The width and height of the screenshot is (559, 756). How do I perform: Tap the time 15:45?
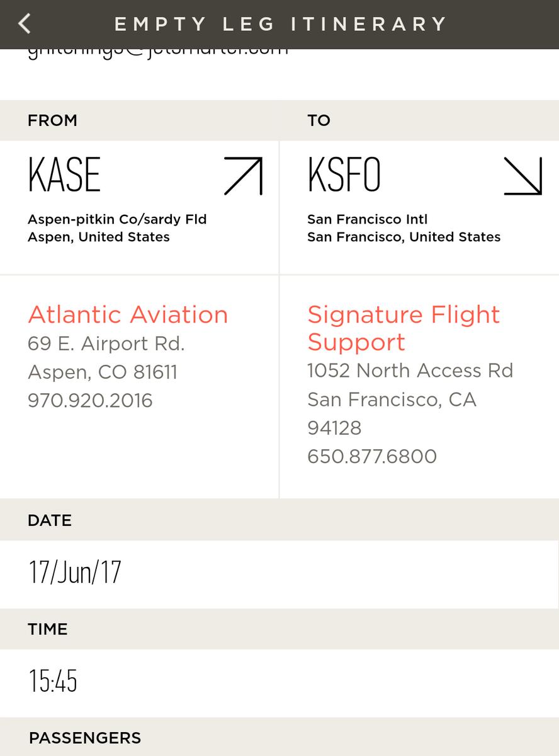pyautogui.click(x=52, y=681)
